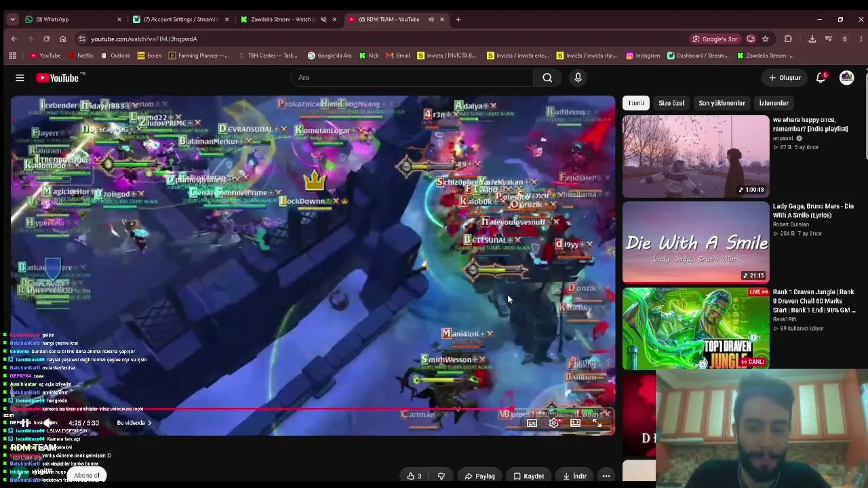
Task: Bookmark this page with the star icon
Action: pyautogui.click(x=765, y=39)
